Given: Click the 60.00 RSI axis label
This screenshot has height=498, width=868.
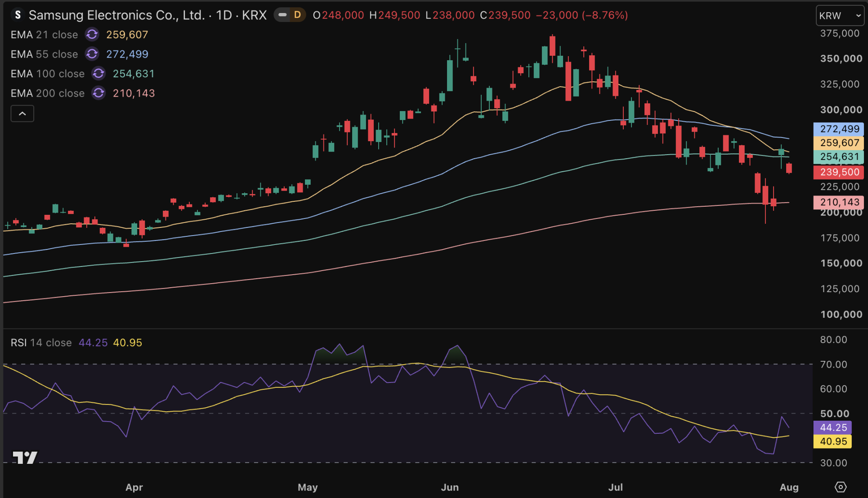Looking at the screenshot, I should 833,389.
